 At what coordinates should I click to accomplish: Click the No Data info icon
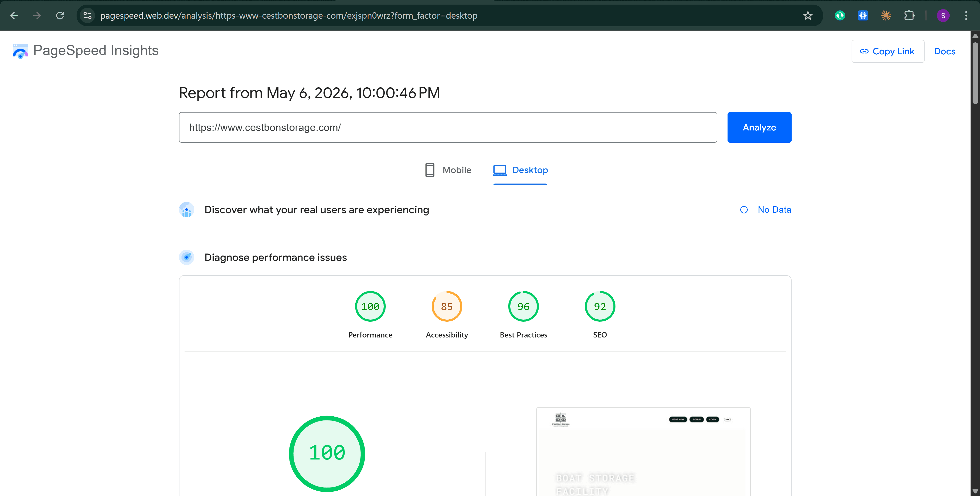coord(744,210)
